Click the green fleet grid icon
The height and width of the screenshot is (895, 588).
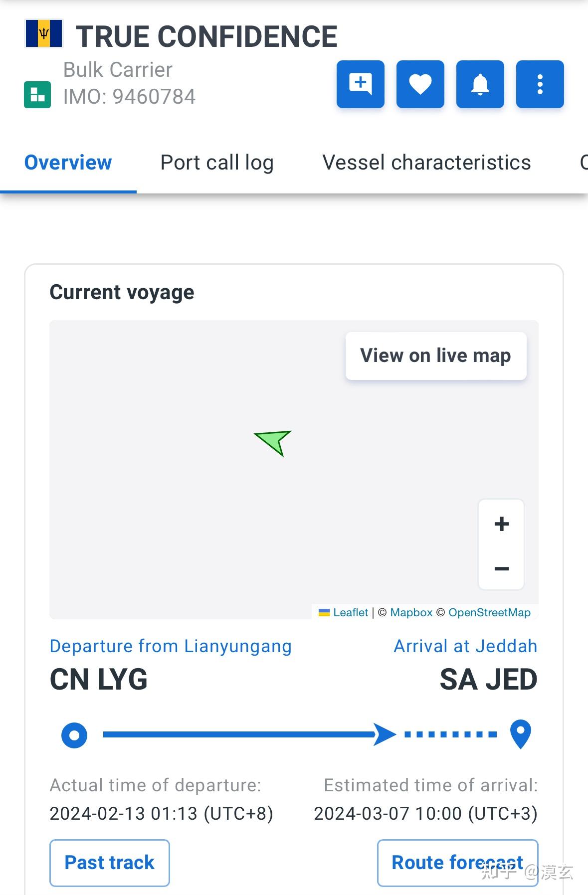37,95
